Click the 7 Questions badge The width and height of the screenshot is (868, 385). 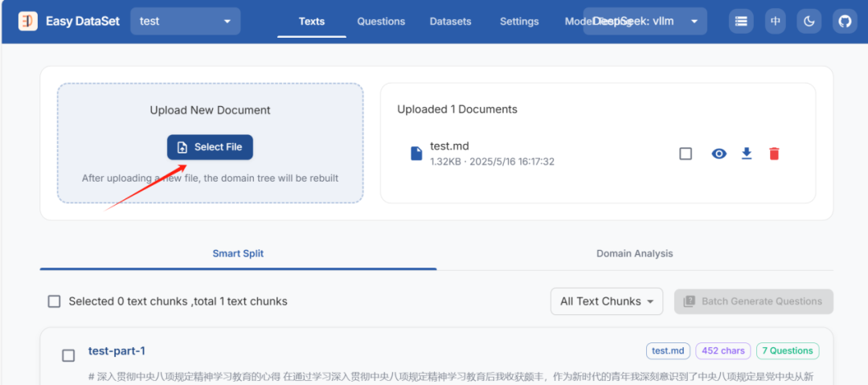coord(788,350)
